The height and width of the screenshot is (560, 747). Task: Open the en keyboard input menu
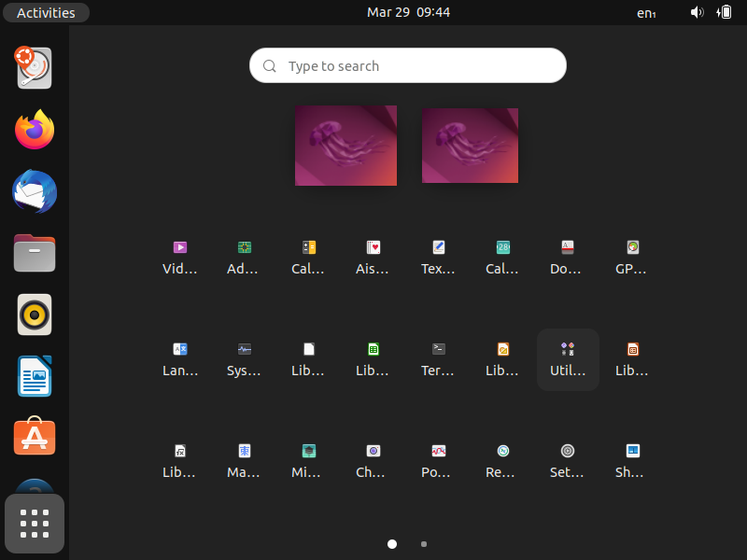(x=646, y=13)
